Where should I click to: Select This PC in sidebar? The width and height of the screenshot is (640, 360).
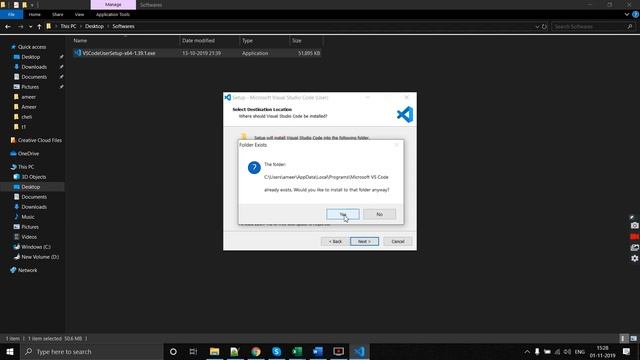[26, 167]
